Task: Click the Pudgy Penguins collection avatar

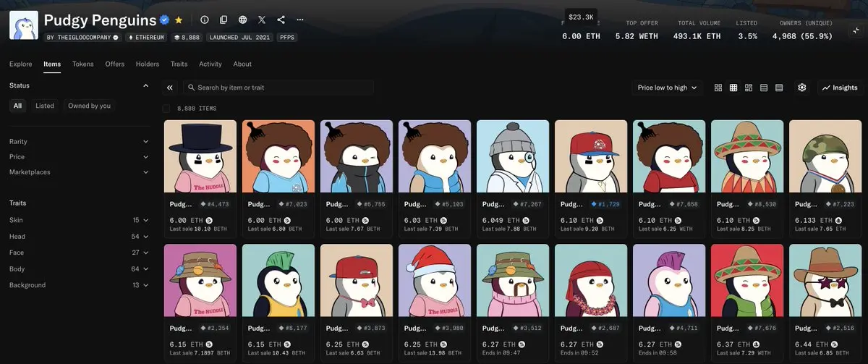Action: [x=23, y=25]
